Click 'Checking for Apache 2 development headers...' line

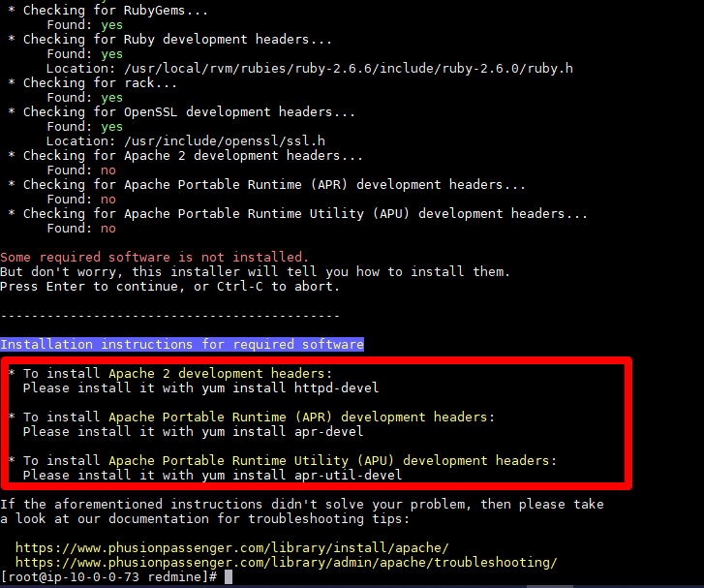pyautogui.click(x=185, y=155)
